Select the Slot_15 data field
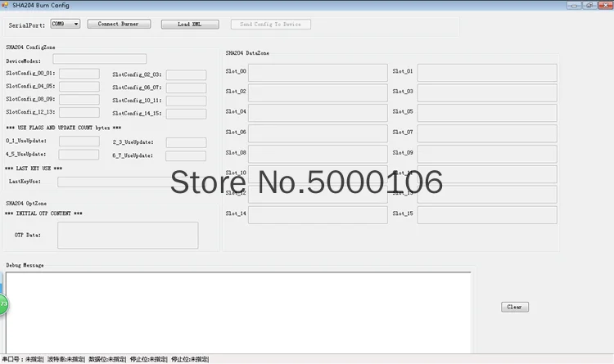Screen dimensions: 614x364 (x=487, y=215)
